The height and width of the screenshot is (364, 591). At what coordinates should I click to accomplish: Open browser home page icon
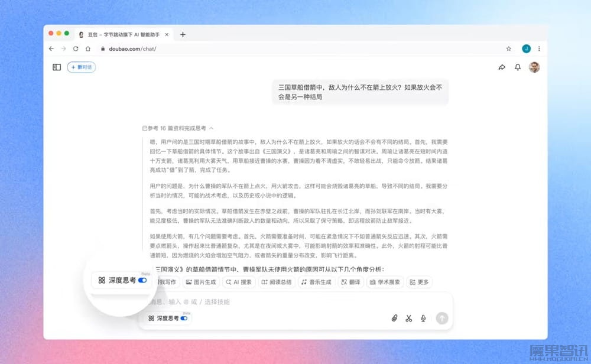click(x=88, y=48)
